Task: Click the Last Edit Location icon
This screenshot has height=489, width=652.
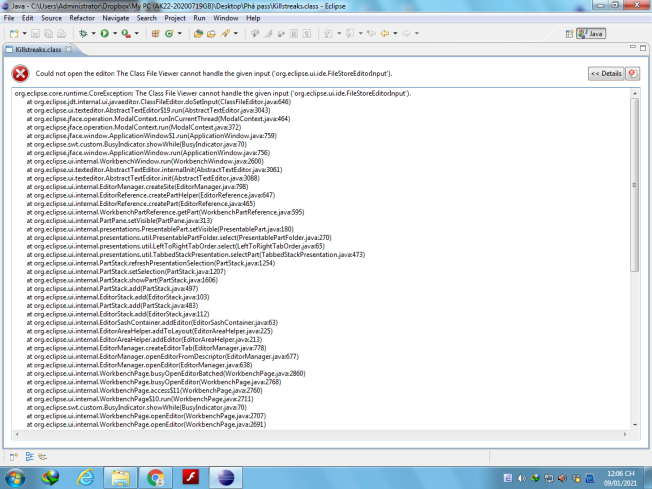Action: pos(371,34)
